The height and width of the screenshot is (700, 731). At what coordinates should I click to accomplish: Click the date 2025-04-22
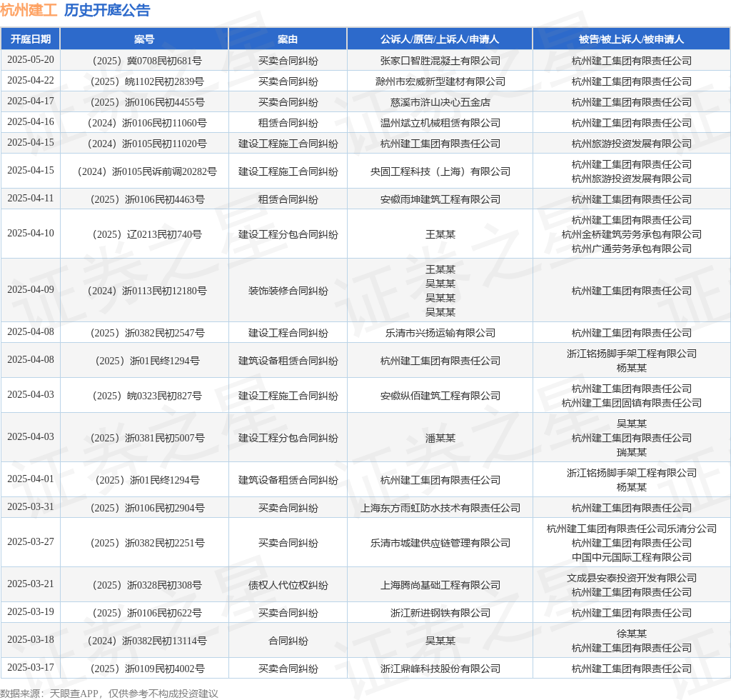31,80
